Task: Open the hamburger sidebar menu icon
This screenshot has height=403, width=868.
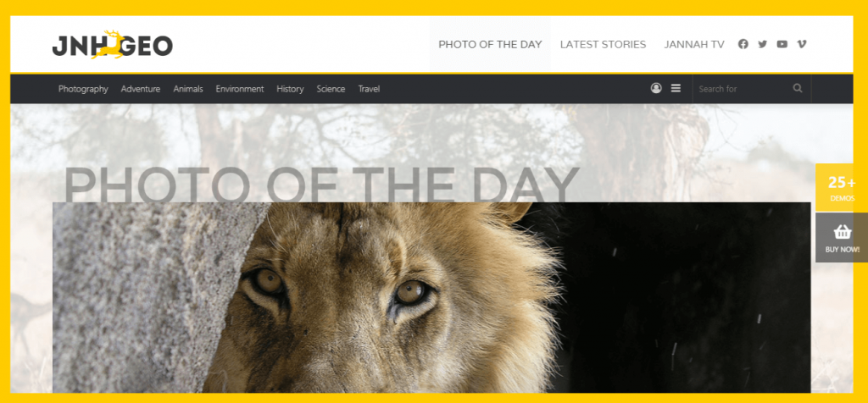Action: [x=676, y=88]
